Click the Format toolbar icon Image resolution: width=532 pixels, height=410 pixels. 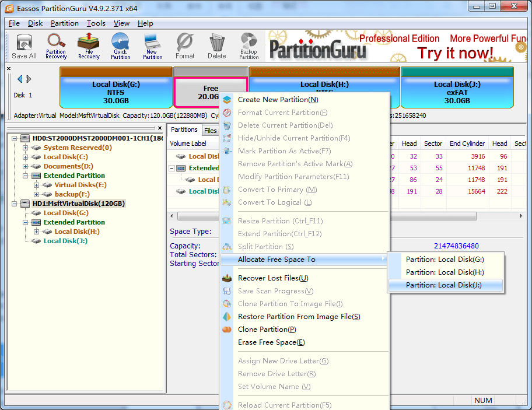click(185, 47)
